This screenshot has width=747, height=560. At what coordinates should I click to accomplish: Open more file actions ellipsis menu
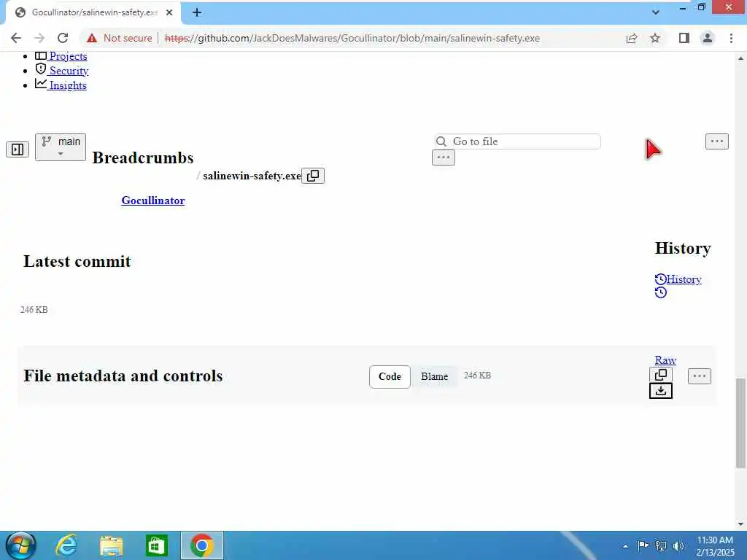700,376
